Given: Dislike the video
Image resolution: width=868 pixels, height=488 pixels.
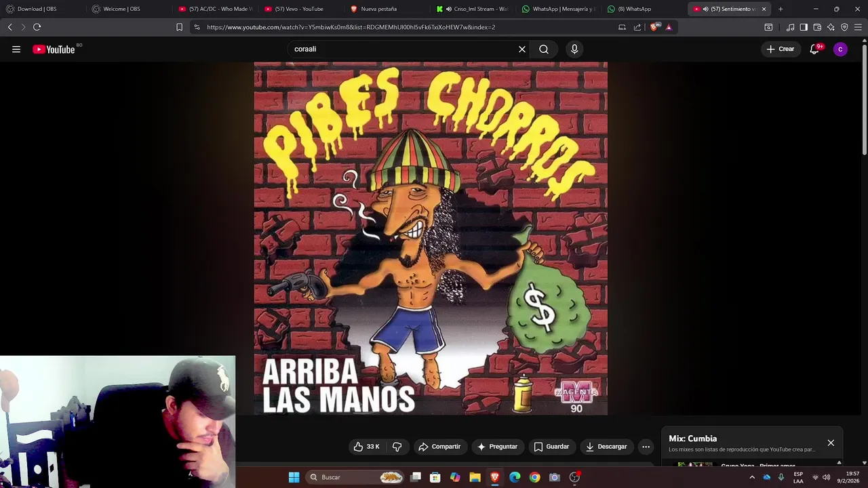Looking at the screenshot, I should [397, 447].
